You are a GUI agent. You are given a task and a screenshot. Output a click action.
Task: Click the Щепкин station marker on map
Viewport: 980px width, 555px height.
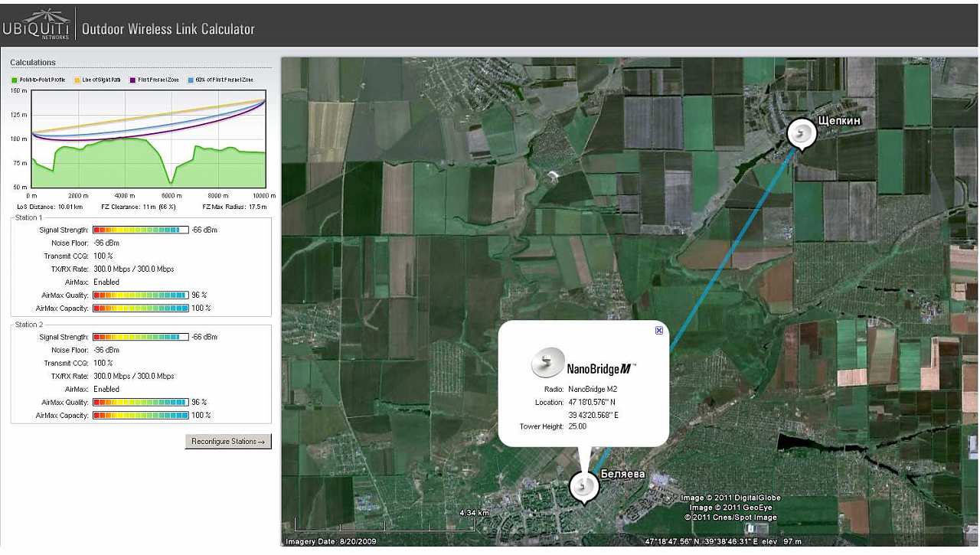[801, 134]
